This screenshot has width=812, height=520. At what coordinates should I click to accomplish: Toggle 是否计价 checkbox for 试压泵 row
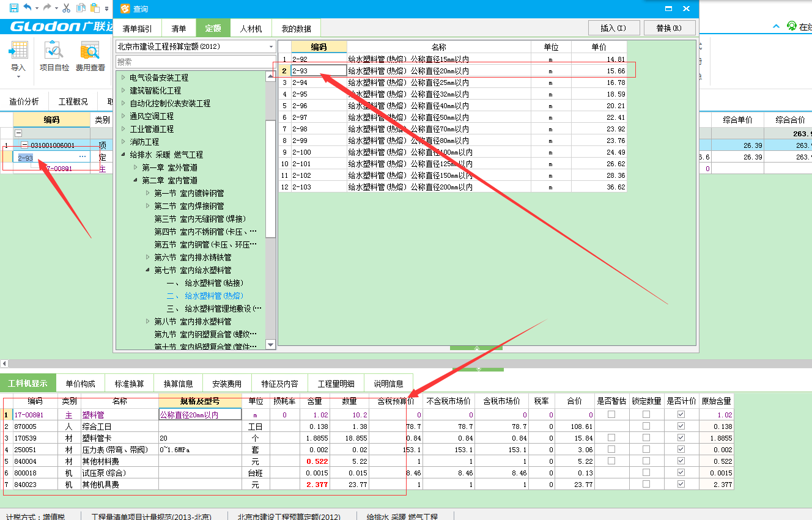[x=681, y=473]
